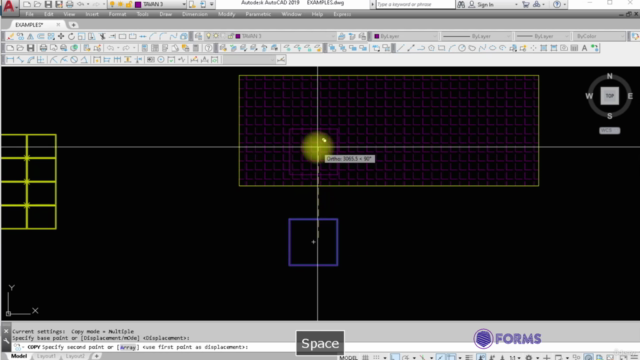Click the Save icon on standard toolbar
Image resolution: width=640 pixels, height=360 pixels.
pos(31,48)
